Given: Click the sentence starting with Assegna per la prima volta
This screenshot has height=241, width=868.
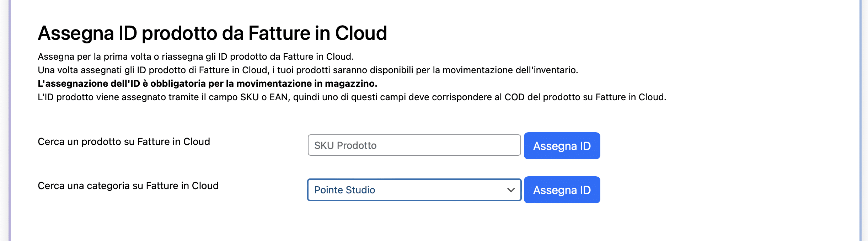Looking at the screenshot, I should tap(195, 57).
